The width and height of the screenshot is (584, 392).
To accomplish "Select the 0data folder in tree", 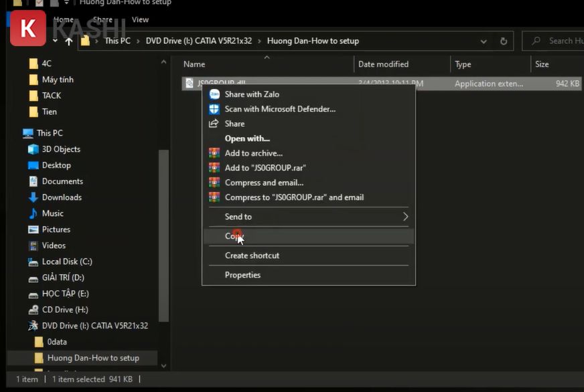I will coord(57,342).
